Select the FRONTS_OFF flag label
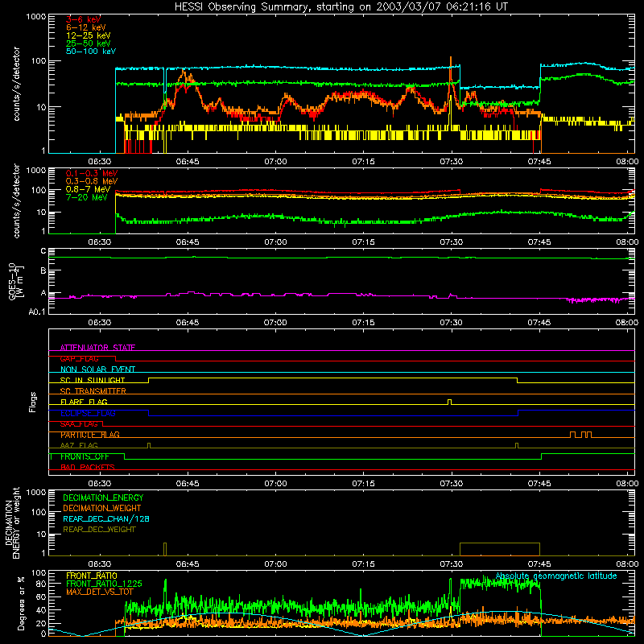This screenshot has width=644, height=644. (85, 456)
